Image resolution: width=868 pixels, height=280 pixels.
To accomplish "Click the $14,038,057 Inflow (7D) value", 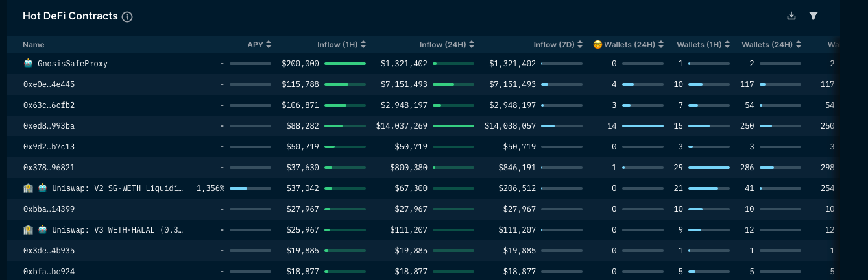I will (510, 126).
